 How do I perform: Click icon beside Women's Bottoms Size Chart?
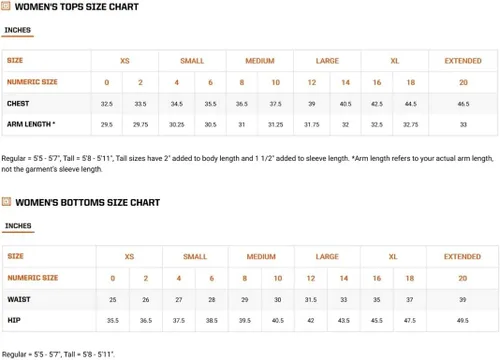(x=6, y=202)
